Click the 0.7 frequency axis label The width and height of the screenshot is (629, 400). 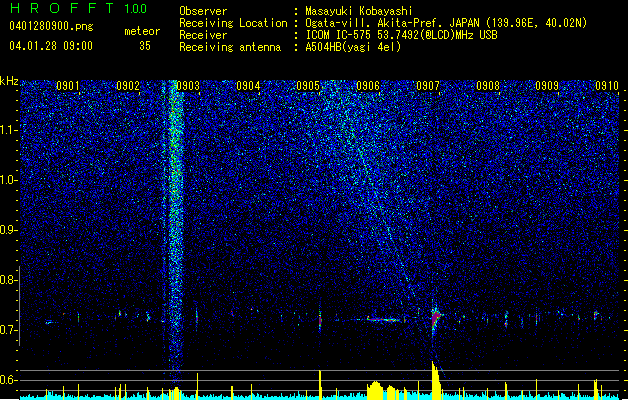pyautogui.click(x=8, y=330)
